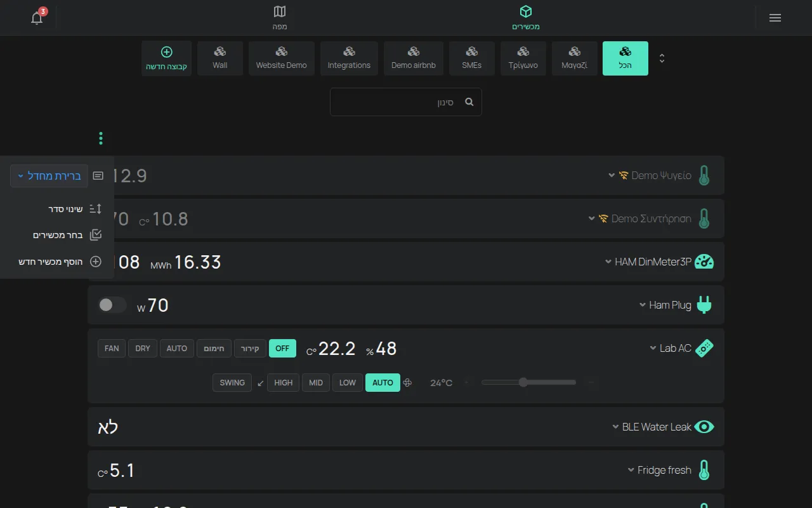Focus the סינון filter search field
The height and width of the screenshot is (508, 812).
click(x=406, y=102)
